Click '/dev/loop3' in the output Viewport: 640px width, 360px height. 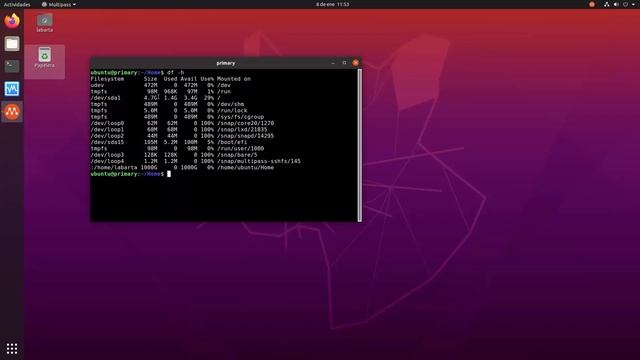[107, 155]
